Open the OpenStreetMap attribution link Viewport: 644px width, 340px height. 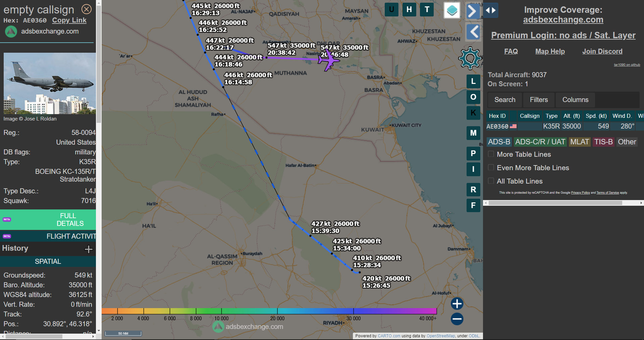pyautogui.click(x=441, y=336)
